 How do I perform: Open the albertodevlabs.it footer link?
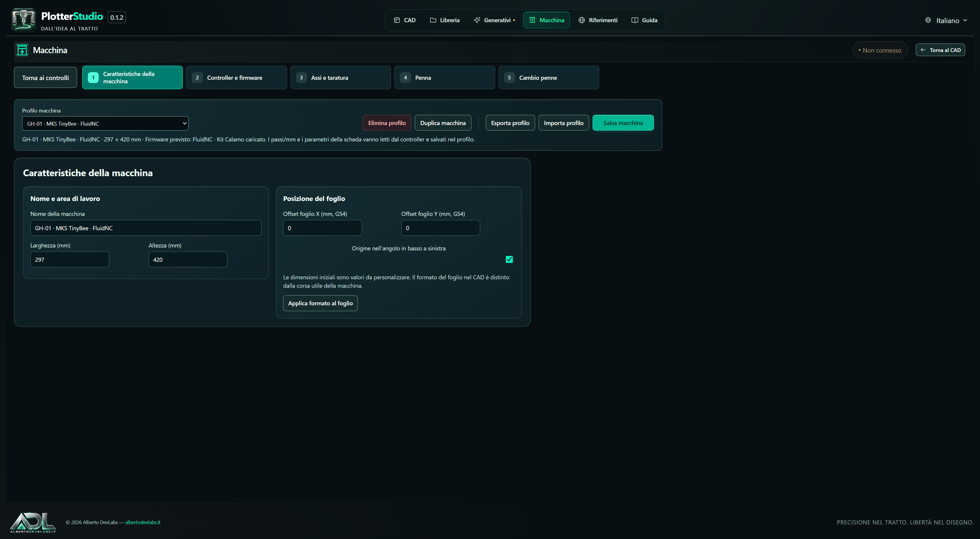point(143,522)
